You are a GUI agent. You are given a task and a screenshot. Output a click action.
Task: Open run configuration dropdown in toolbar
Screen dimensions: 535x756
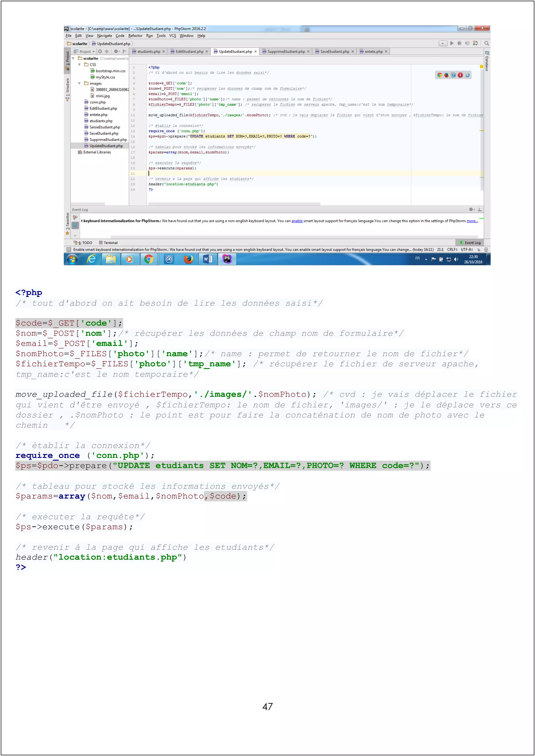(x=443, y=43)
